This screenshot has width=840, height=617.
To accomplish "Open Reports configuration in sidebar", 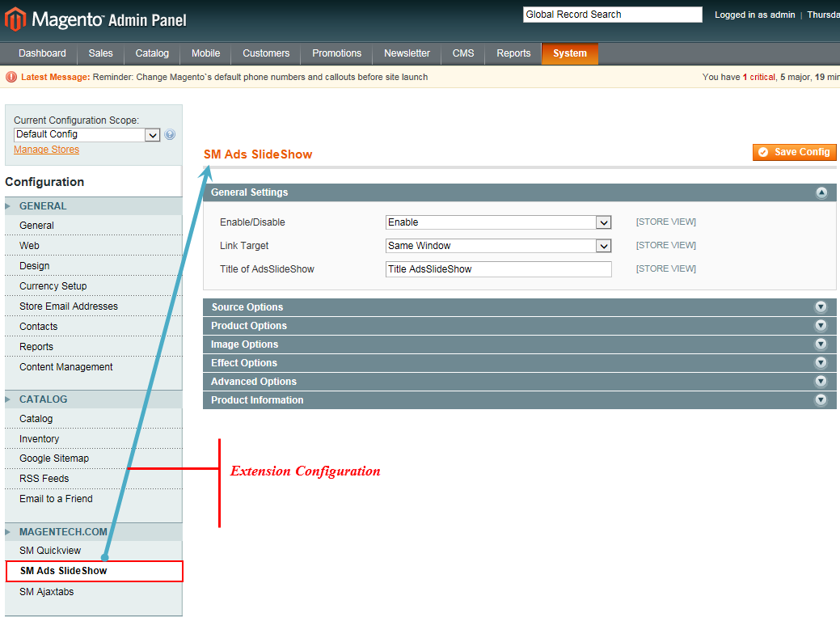I will (93, 347).
